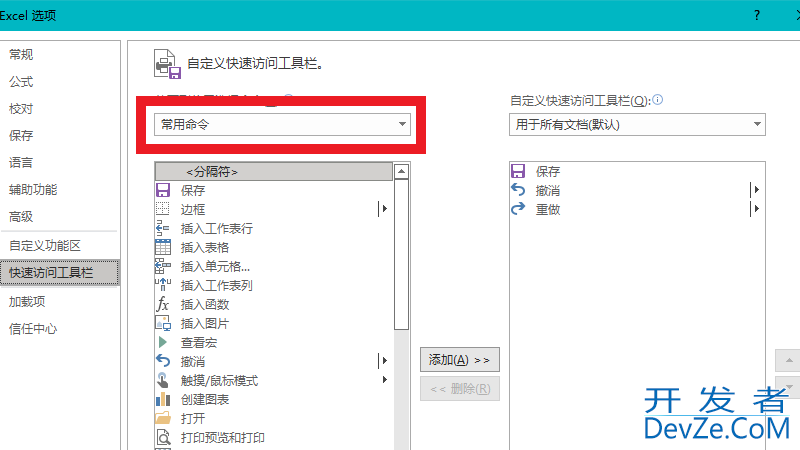This screenshot has height=450, width=800.
Task: Select the Undo (撤消) icon in the commands list
Action: pos(163,361)
